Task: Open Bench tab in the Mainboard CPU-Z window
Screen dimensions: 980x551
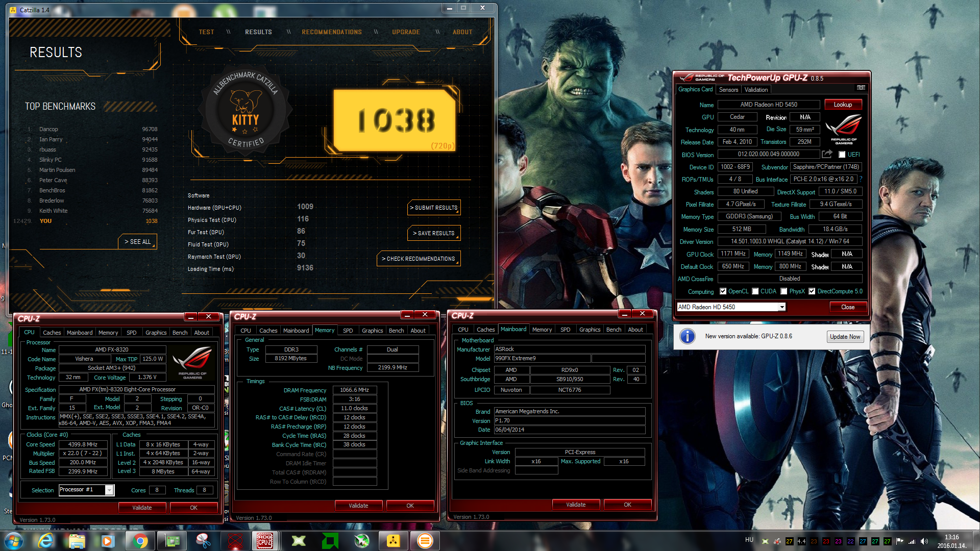Action: click(614, 330)
